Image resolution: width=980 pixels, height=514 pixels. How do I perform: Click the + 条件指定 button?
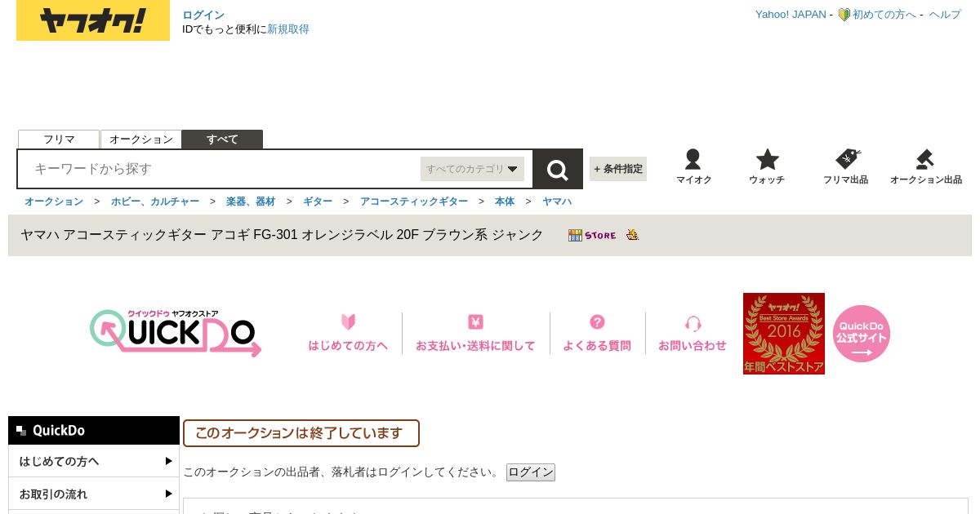click(x=618, y=169)
